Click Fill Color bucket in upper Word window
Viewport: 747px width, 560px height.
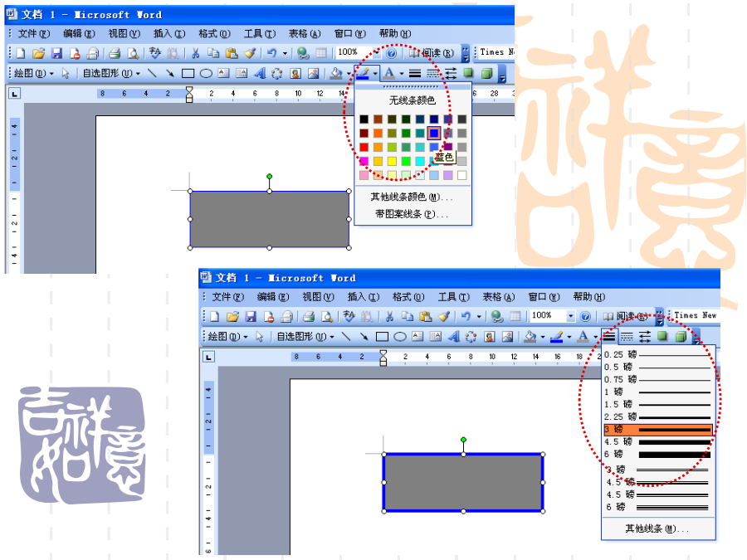(336, 73)
